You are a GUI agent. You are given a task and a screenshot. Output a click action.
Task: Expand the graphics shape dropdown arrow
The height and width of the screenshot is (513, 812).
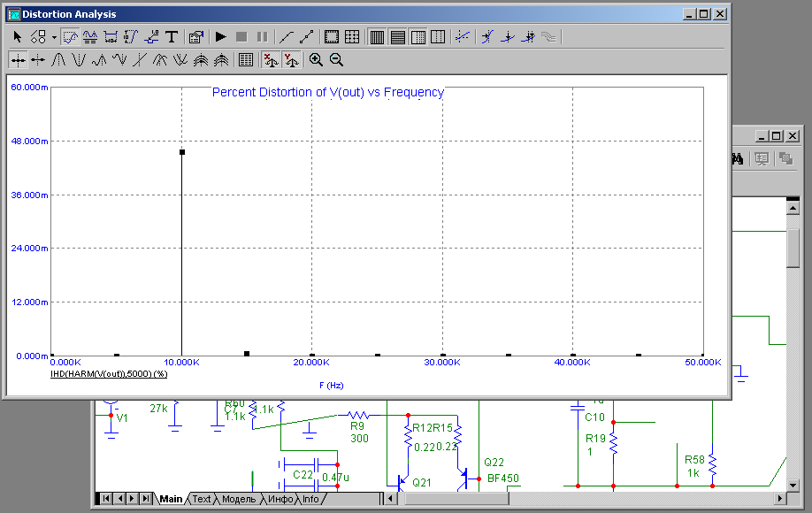click(54, 37)
